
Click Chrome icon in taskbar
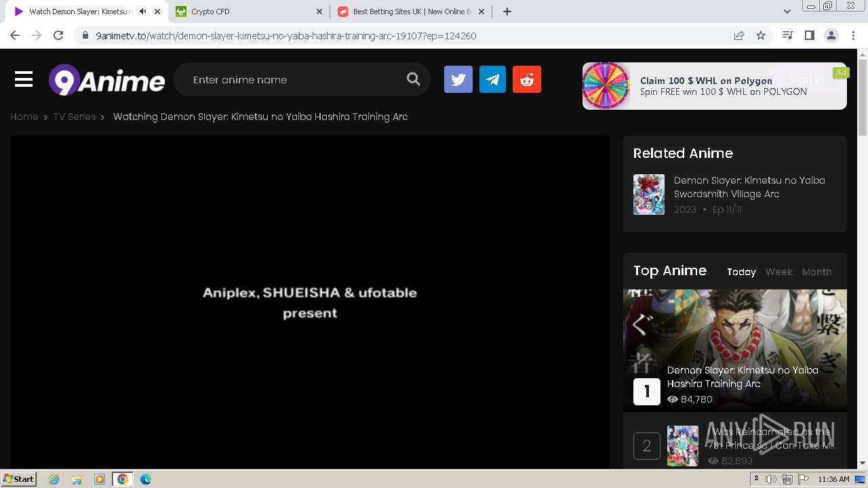point(123,479)
